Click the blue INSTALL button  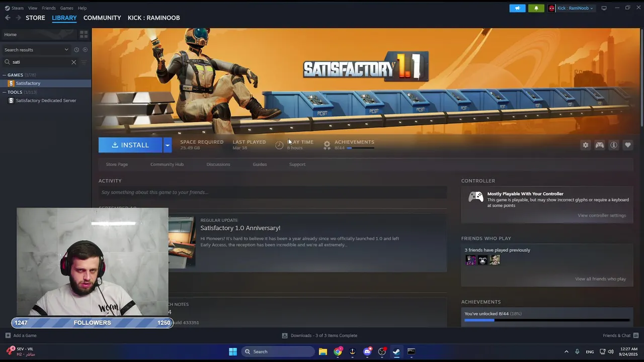pyautogui.click(x=130, y=145)
